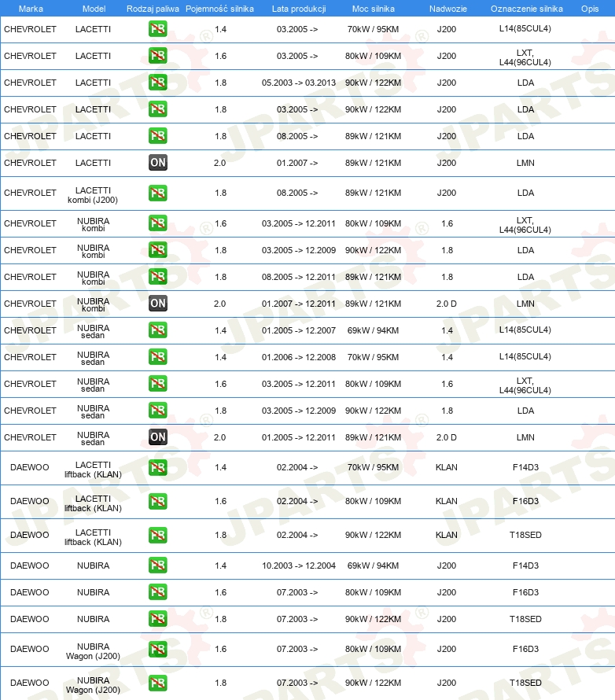This screenshot has height=700, width=615.
Task: Click the petrol icon for Daewoo Lacetti liftback 1.4
Action: click(x=158, y=468)
